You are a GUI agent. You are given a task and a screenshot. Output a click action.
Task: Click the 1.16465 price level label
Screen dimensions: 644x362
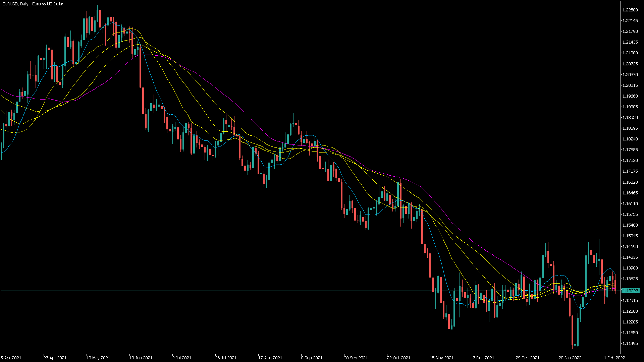pos(630,193)
